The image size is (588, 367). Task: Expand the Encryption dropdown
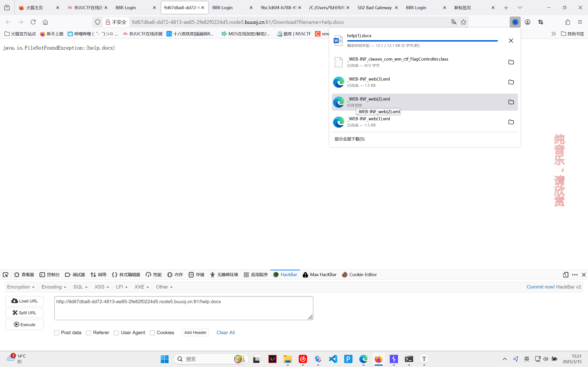(21, 287)
